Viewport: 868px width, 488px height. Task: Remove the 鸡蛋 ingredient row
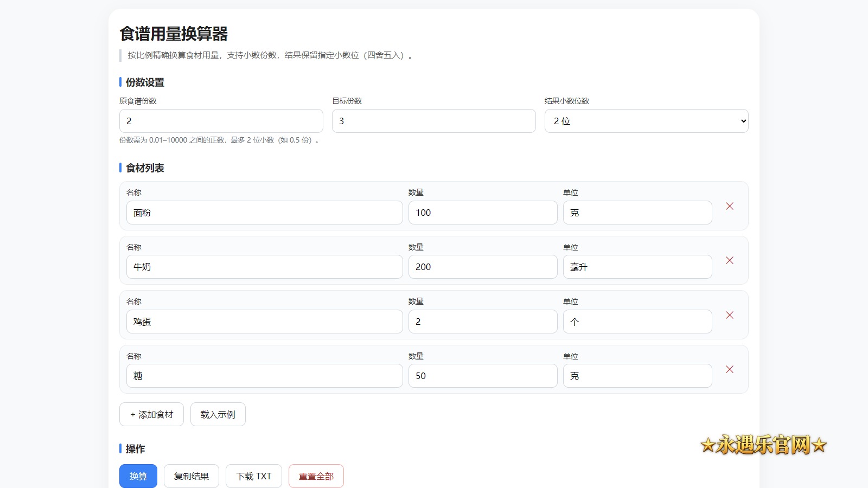(x=730, y=315)
